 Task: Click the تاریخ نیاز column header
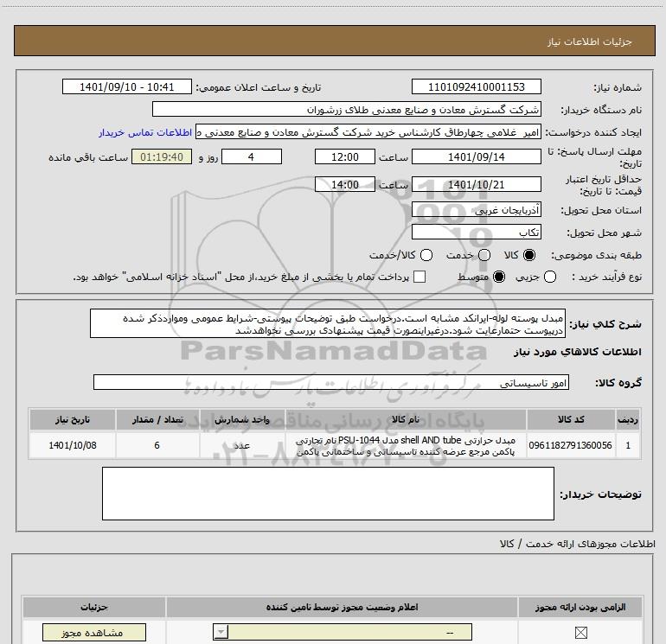(x=72, y=419)
